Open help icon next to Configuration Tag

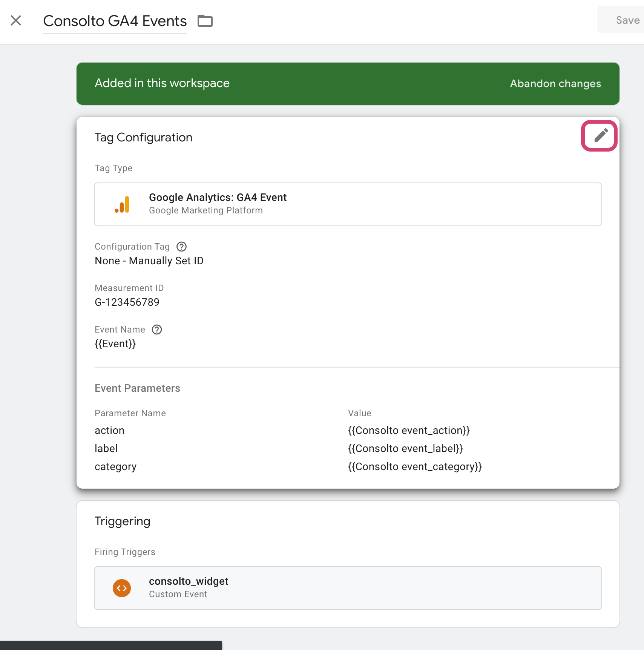tap(182, 247)
